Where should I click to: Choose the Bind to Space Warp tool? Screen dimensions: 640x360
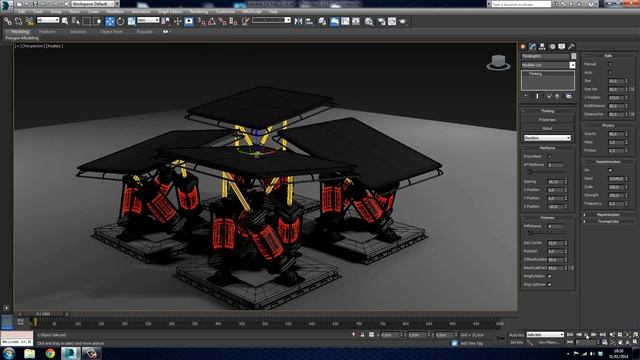click(x=29, y=21)
